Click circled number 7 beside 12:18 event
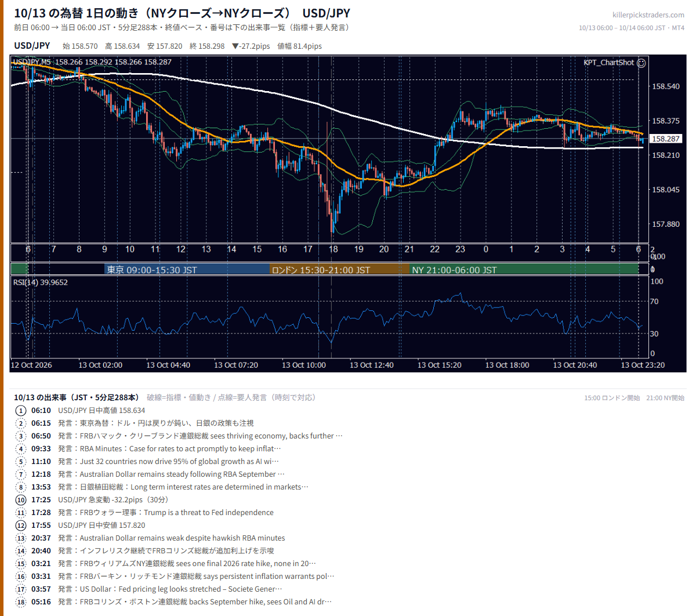The image size is (696, 616). click(21, 474)
